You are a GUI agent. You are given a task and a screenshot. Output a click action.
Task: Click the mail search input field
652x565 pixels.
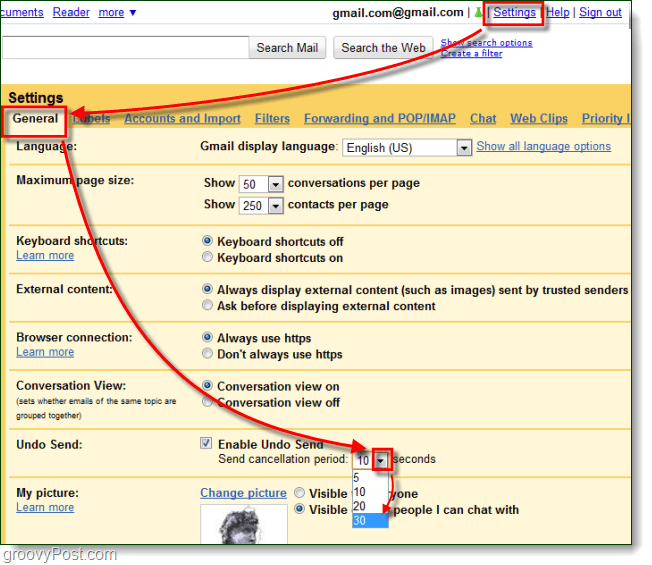[125, 47]
